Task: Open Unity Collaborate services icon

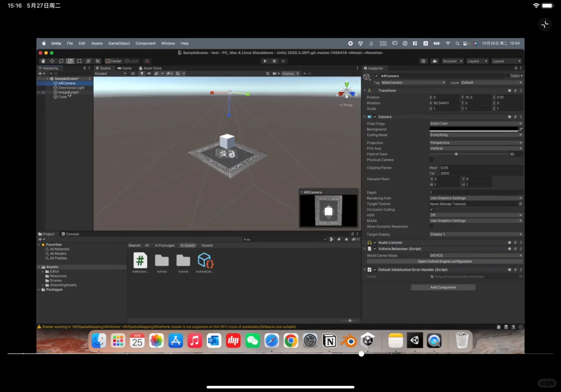Action: coord(423,61)
